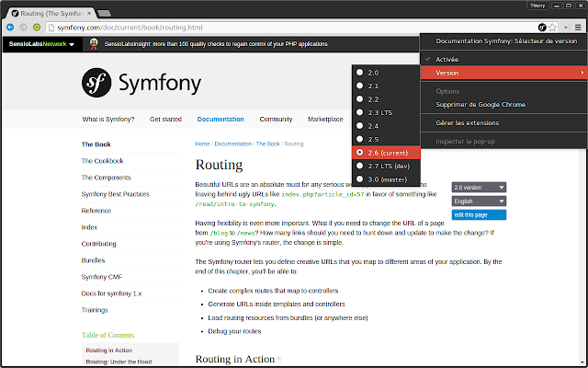
Task: Open the Community nav item
Action: 276,119
